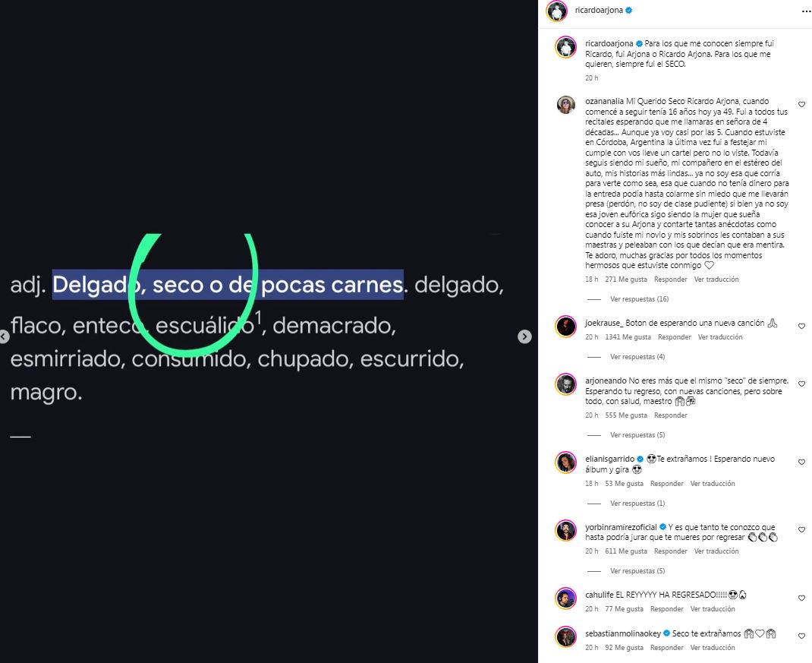Open ricardoarjona profile picture in header
The height and width of the screenshot is (663, 812).
pos(557,11)
